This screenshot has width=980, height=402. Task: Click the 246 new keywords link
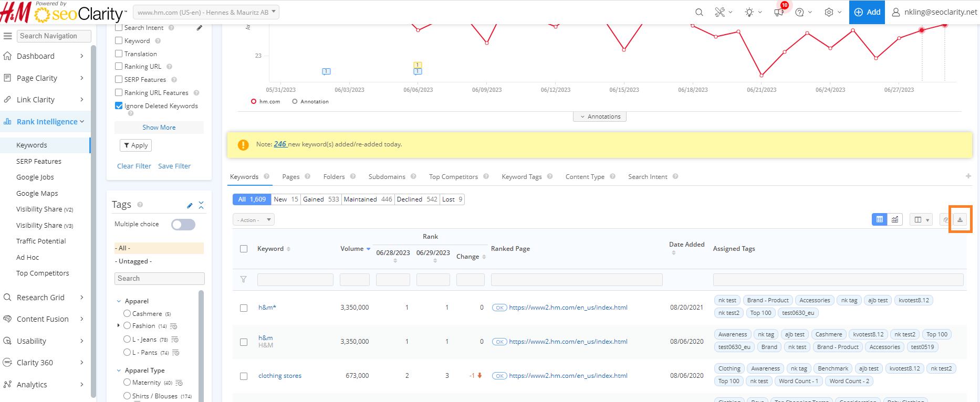click(280, 144)
